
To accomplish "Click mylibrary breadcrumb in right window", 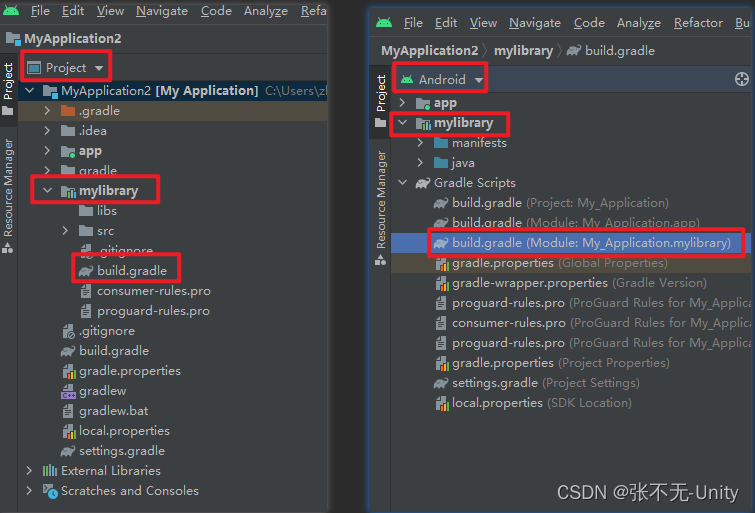I will click(x=523, y=51).
